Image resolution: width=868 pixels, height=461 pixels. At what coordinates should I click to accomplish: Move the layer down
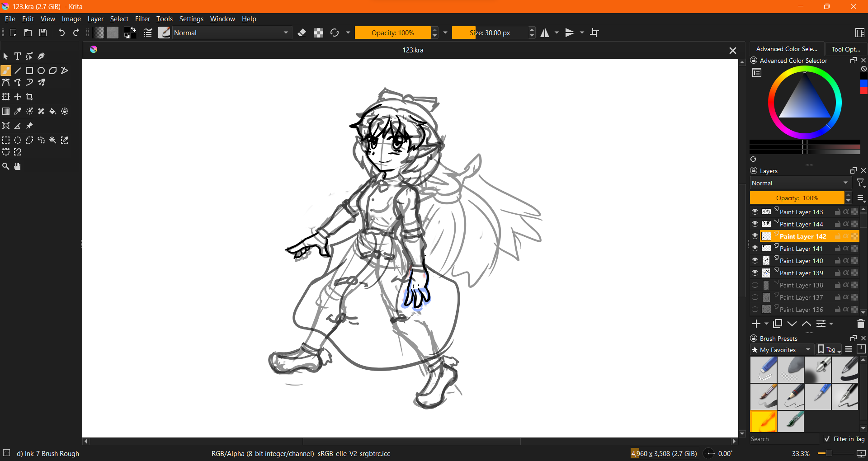792,324
